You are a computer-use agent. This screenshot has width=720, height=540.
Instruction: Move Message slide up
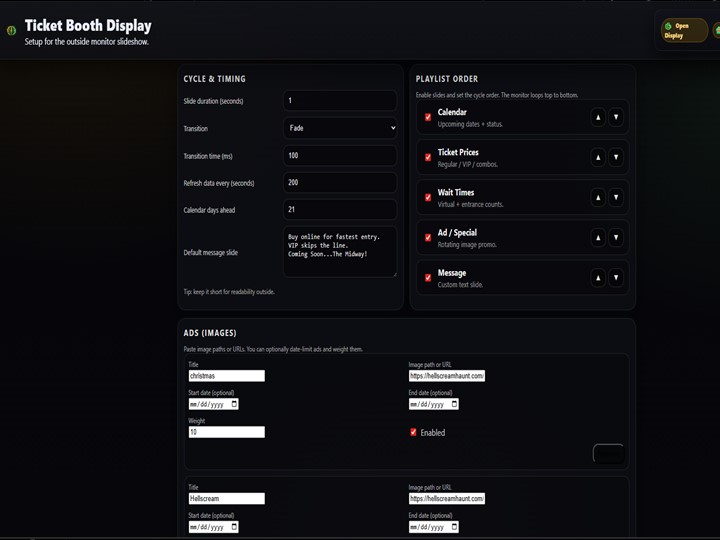(598, 278)
